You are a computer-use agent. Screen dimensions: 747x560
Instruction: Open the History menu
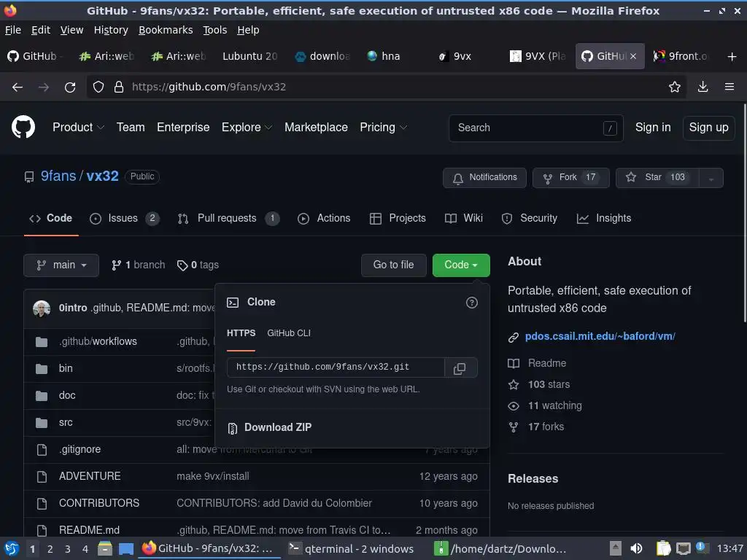click(111, 30)
